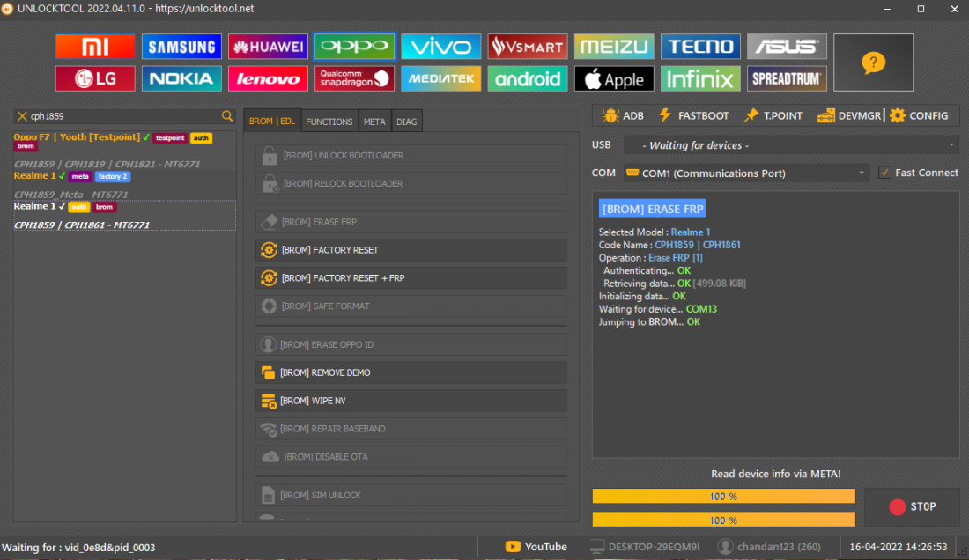Click the lower 100 % progress bar
The image size is (969, 560).
723,519
